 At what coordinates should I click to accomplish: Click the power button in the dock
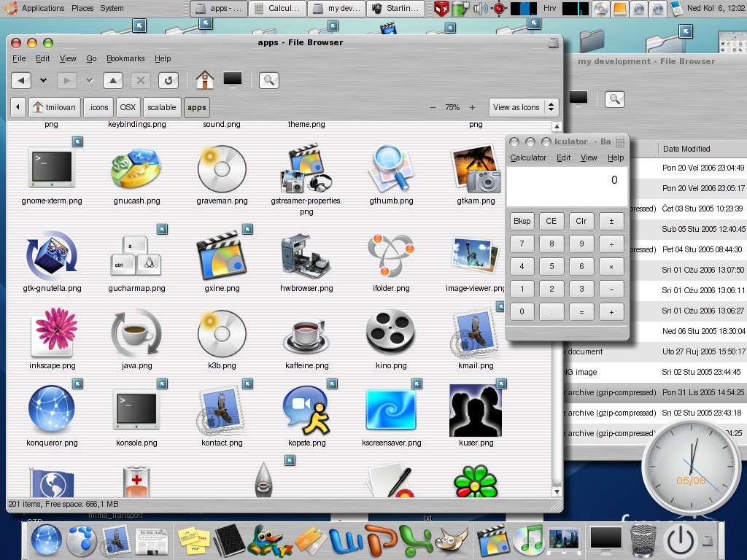680,540
